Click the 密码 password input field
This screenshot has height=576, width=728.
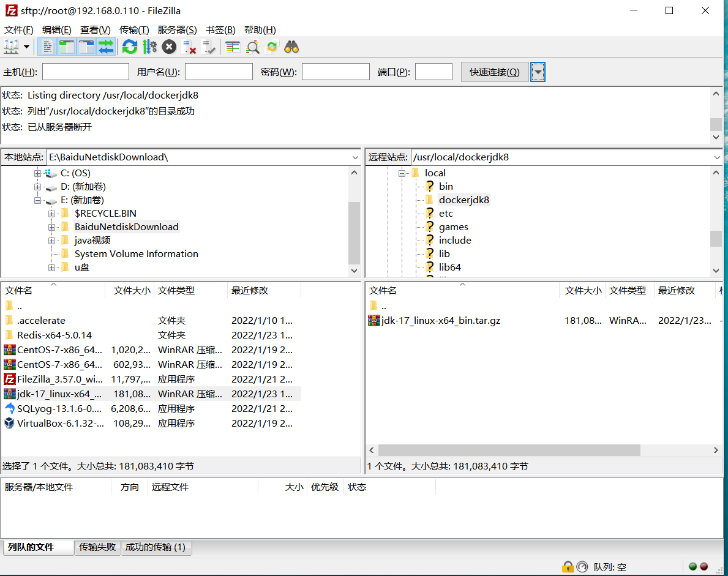click(336, 72)
